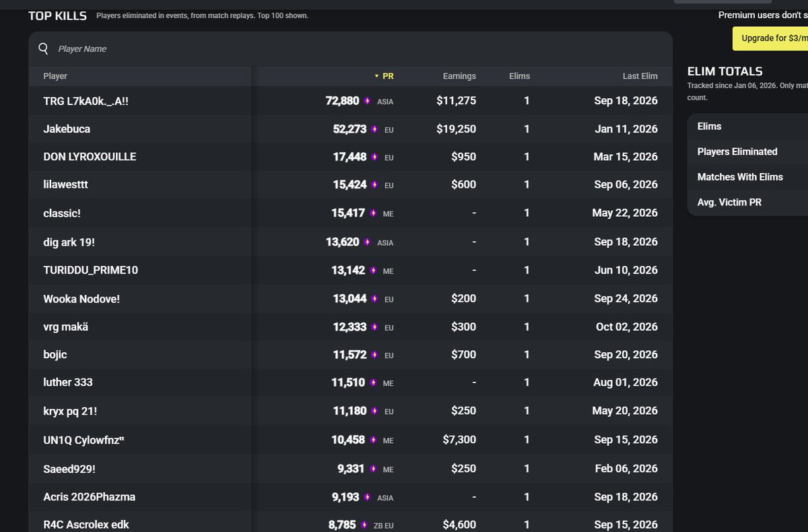The image size is (808, 532).
Task: Click lightning PR icon beside 8,785
Action: [x=364, y=525]
